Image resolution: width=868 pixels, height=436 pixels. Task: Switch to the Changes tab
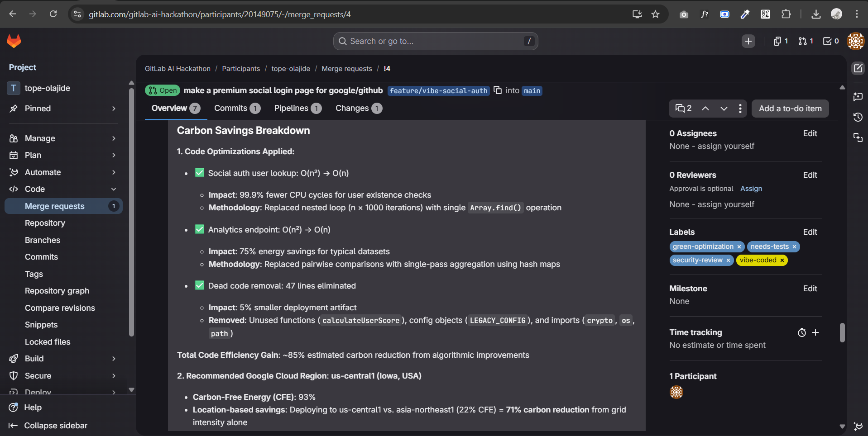point(358,108)
